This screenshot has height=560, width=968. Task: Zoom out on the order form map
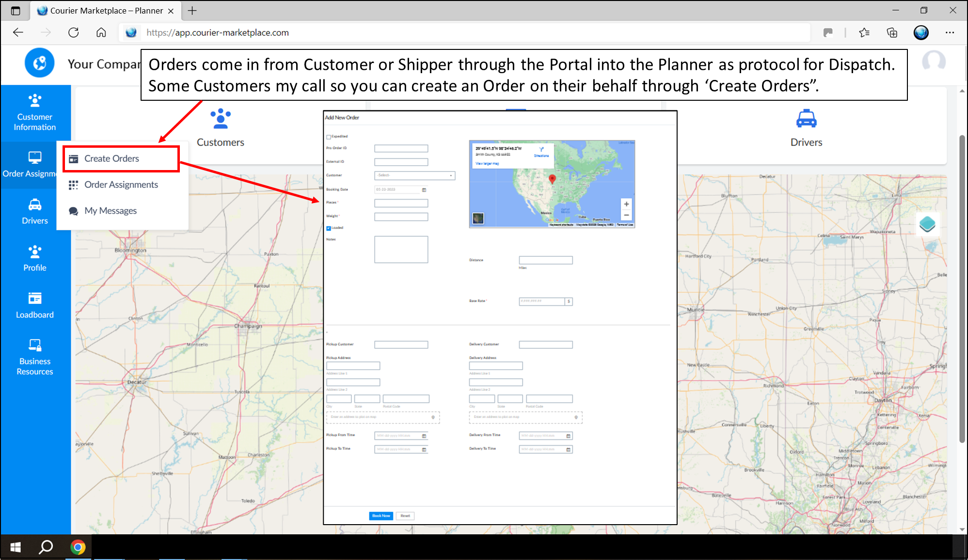pyautogui.click(x=626, y=215)
